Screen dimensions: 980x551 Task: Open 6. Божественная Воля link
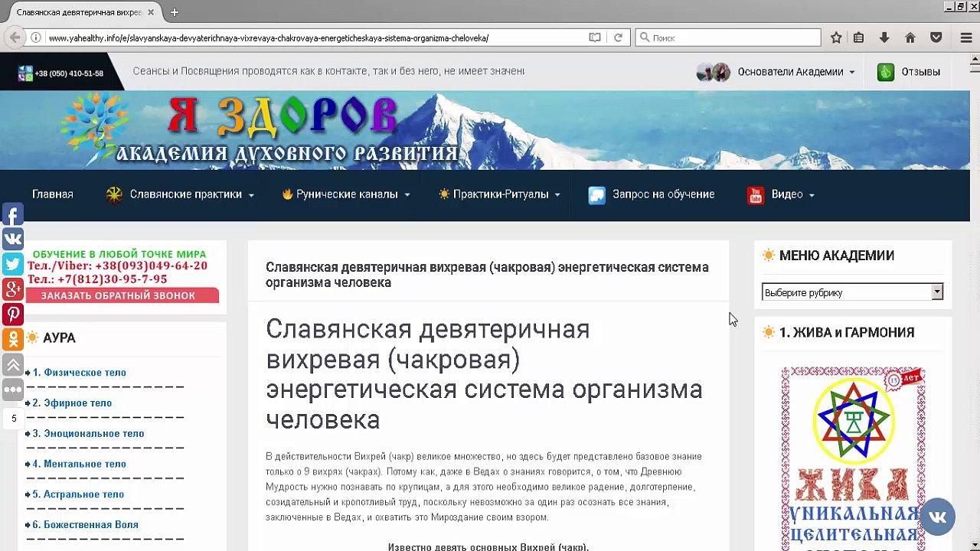tap(85, 525)
